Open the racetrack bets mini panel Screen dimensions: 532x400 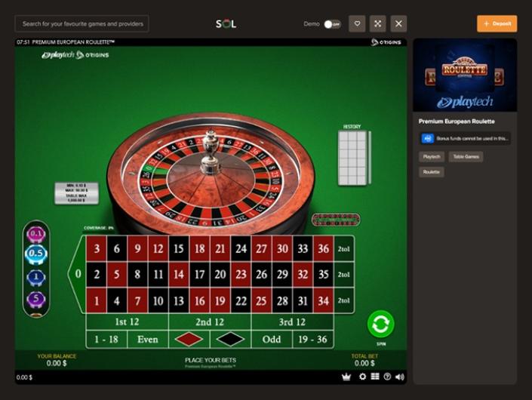point(336,220)
